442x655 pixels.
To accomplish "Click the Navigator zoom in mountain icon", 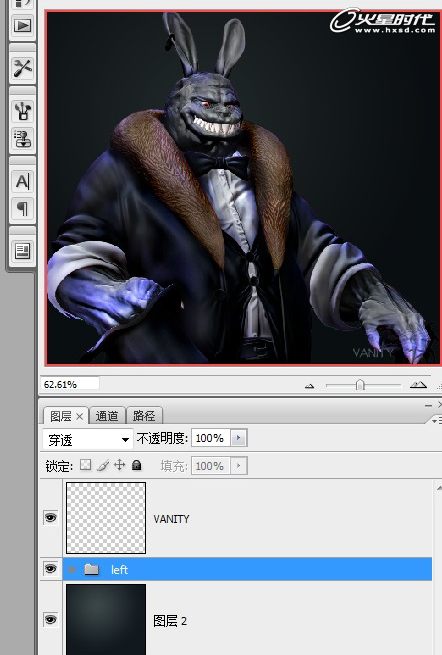I will 418,385.
